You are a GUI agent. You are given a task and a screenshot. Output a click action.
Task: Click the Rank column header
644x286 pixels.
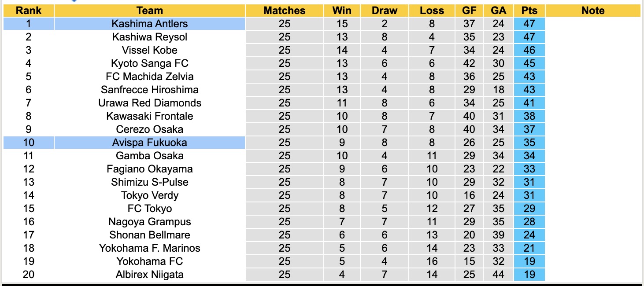pyautogui.click(x=29, y=11)
